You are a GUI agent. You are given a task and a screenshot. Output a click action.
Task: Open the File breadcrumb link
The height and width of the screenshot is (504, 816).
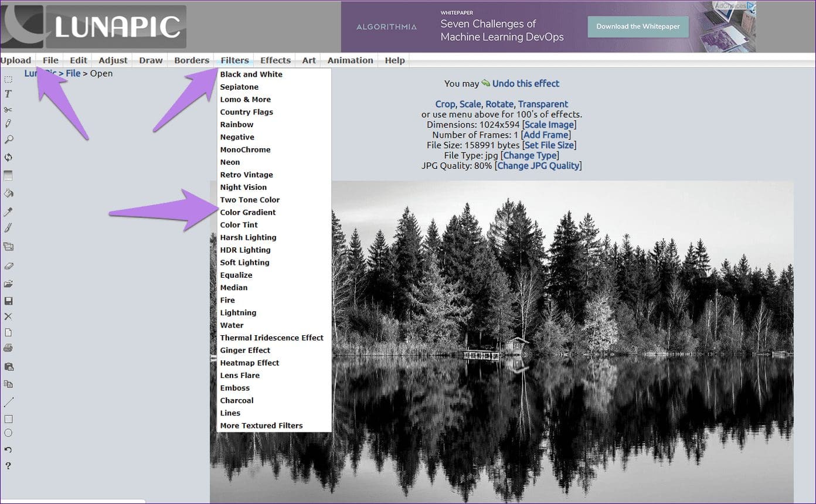[73, 73]
